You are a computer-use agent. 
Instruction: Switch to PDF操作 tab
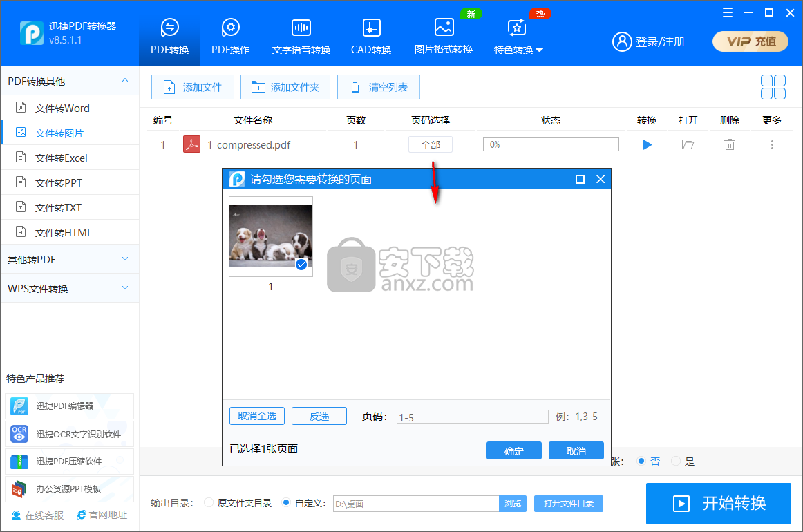(230, 36)
